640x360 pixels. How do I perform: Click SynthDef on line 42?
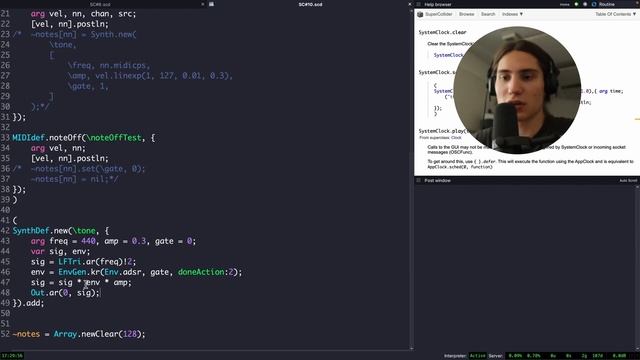coord(31,231)
